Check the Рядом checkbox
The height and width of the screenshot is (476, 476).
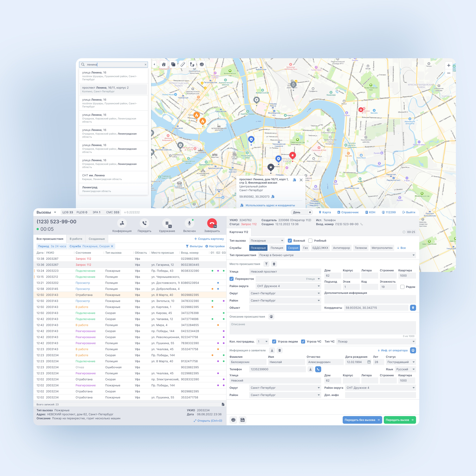tap(402, 287)
